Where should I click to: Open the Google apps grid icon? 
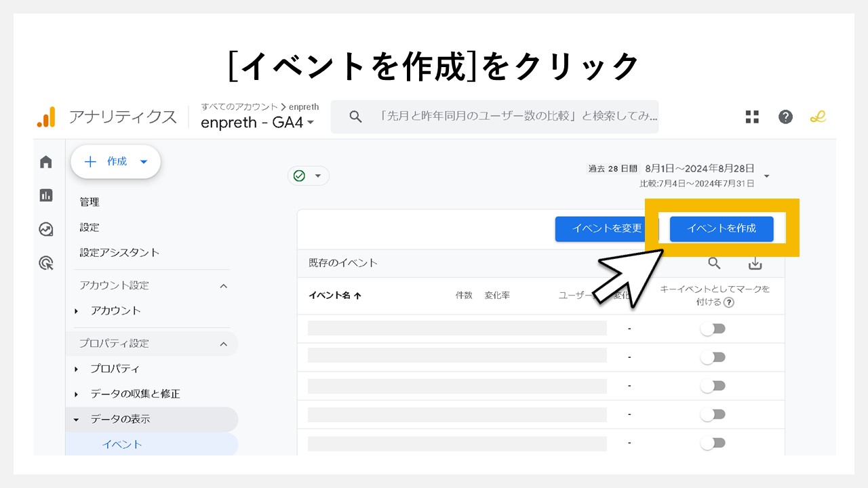point(751,117)
